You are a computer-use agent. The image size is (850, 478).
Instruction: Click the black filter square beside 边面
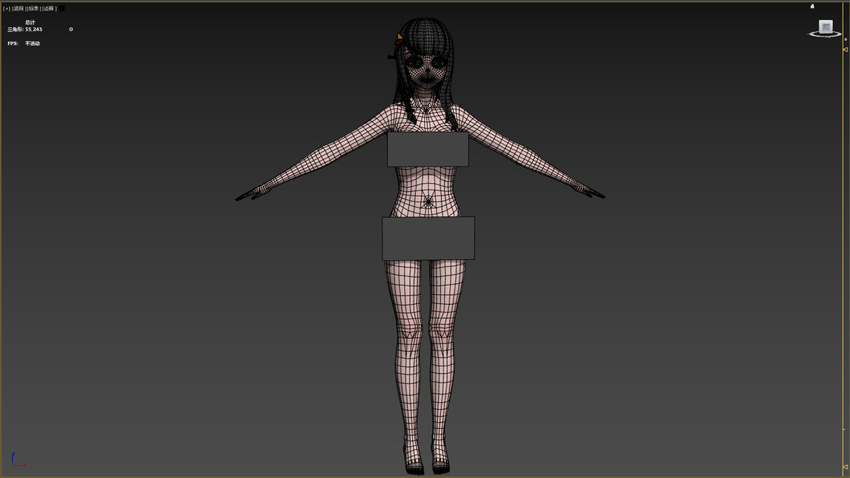coord(60,8)
